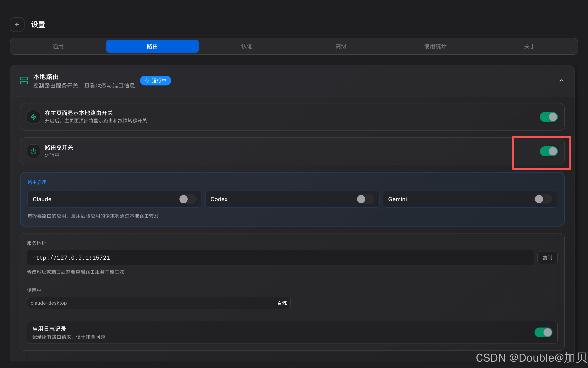Click text 记录所有路由请求，便于排查问题
The height and width of the screenshot is (368, 588).
tap(69, 337)
